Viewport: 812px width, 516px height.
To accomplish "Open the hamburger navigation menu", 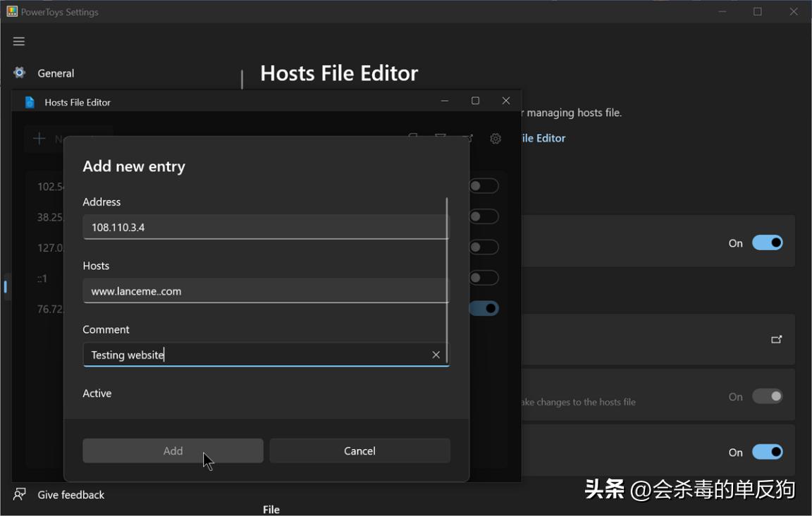I will pos(19,42).
